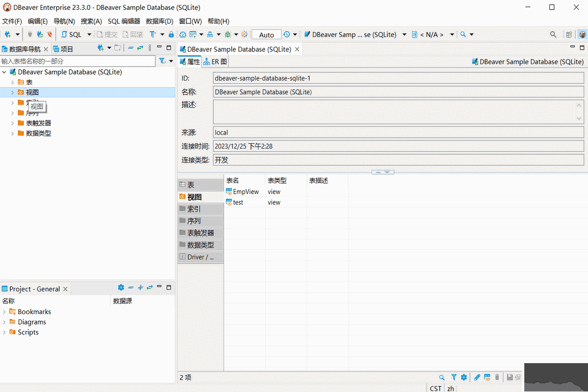Select the EmpView row in the table
588x392 pixels.
pos(246,192)
